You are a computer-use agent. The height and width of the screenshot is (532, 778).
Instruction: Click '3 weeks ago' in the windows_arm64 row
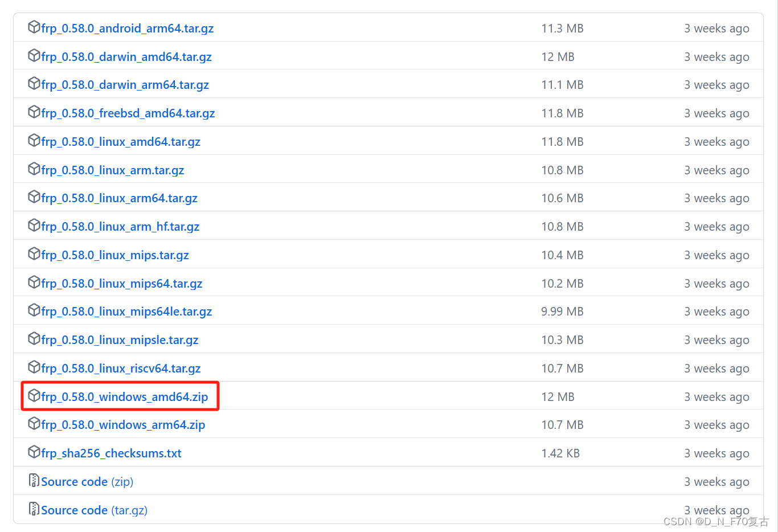(x=717, y=425)
